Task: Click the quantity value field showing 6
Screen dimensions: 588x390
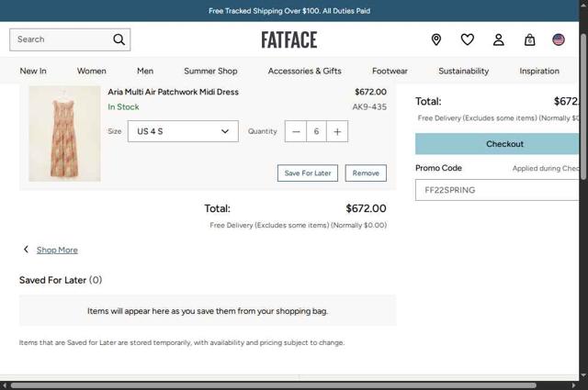Action: [x=316, y=131]
